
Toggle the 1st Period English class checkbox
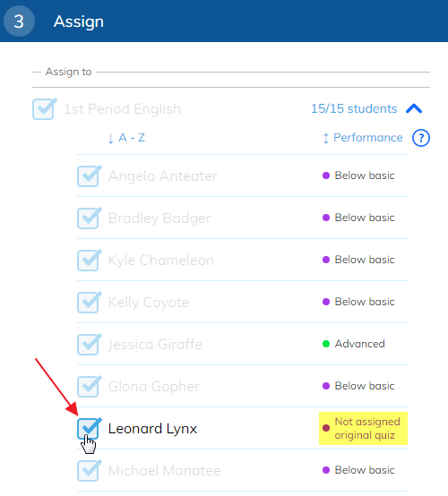[44, 109]
